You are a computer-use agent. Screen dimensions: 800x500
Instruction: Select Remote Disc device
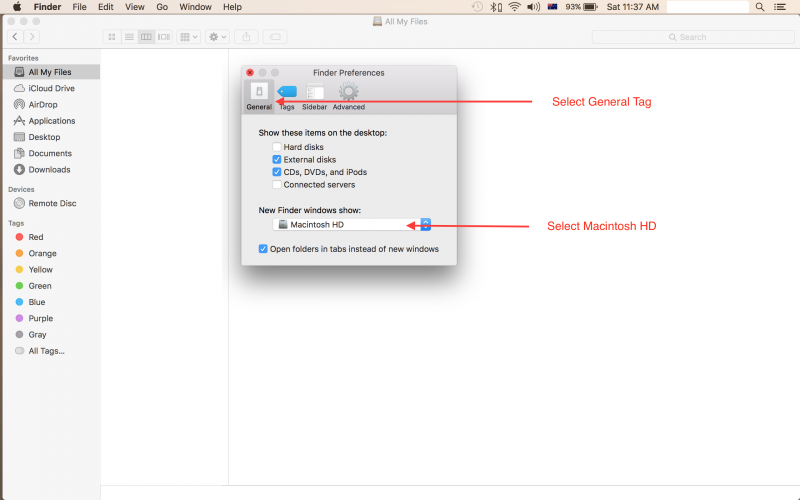(x=51, y=203)
